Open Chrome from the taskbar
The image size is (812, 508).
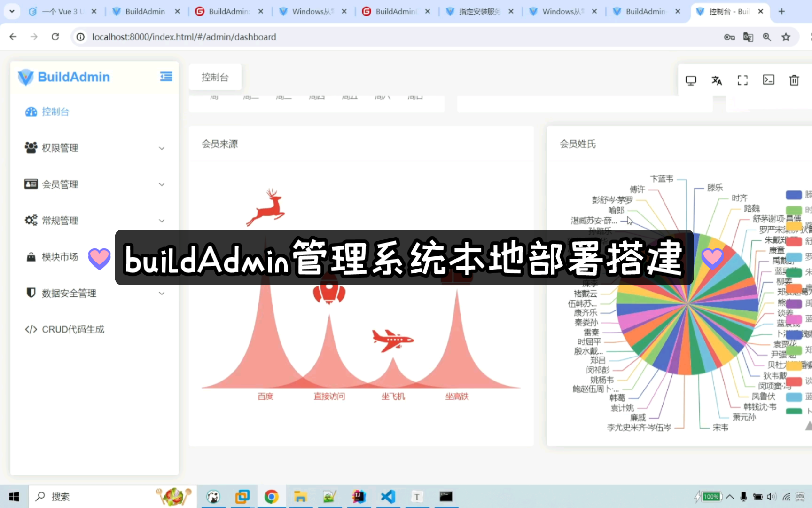[271, 497]
